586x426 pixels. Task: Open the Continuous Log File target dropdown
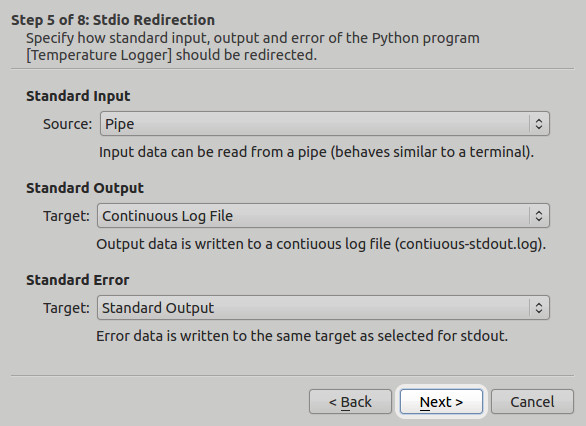[323, 216]
